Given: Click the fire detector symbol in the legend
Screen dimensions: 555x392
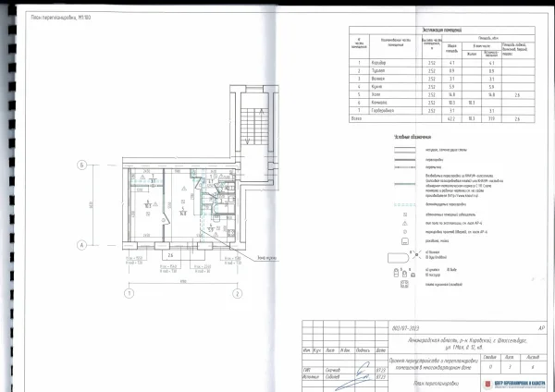Looking at the screenshot, I should point(405,214).
